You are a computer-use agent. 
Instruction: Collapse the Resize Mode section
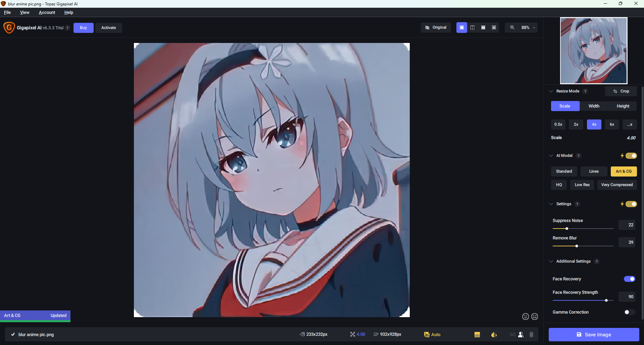551,91
